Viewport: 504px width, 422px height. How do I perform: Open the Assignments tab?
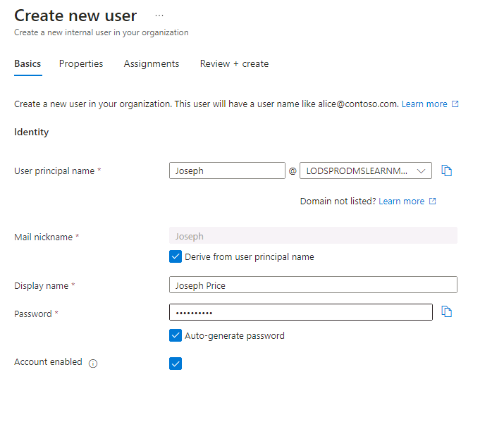click(152, 63)
